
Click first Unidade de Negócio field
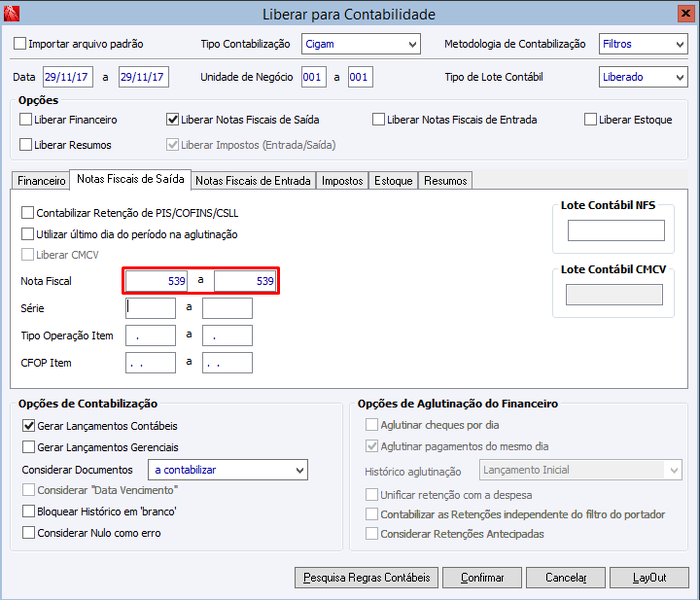[x=314, y=77]
